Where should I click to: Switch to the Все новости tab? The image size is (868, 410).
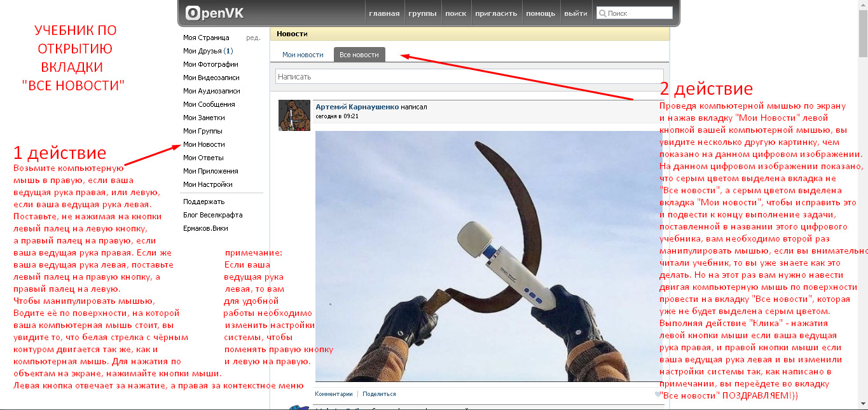(359, 55)
